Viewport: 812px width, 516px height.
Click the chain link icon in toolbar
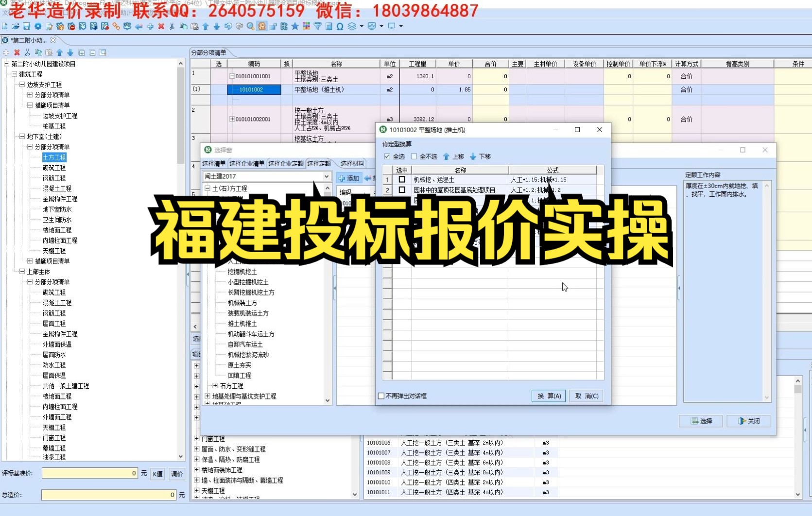(x=116, y=26)
